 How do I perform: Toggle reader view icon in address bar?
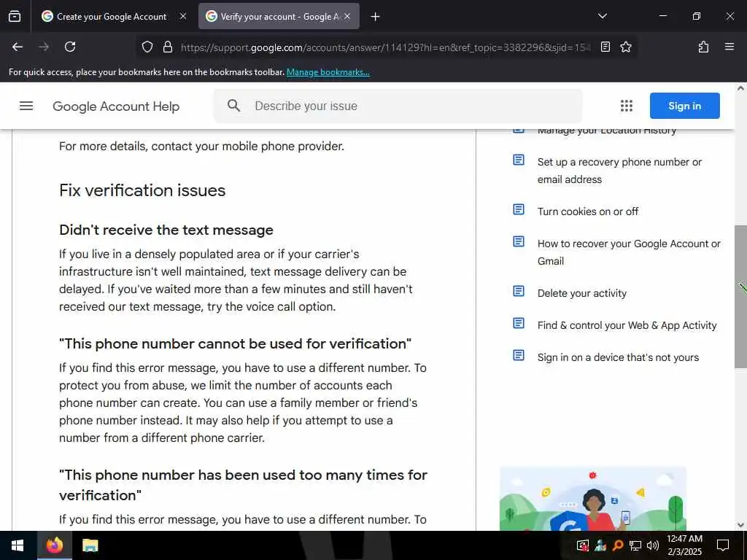pyautogui.click(x=605, y=47)
